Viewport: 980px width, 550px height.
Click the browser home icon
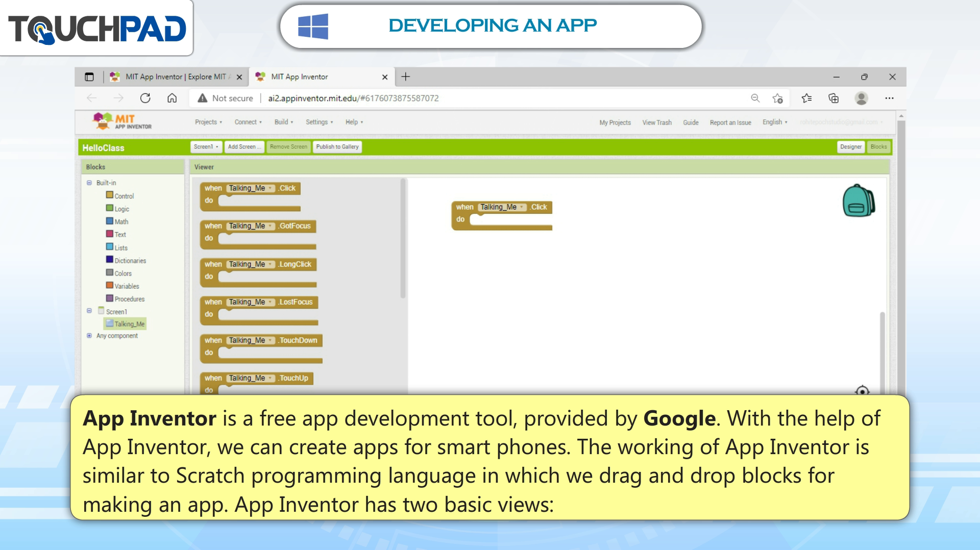(172, 98)
